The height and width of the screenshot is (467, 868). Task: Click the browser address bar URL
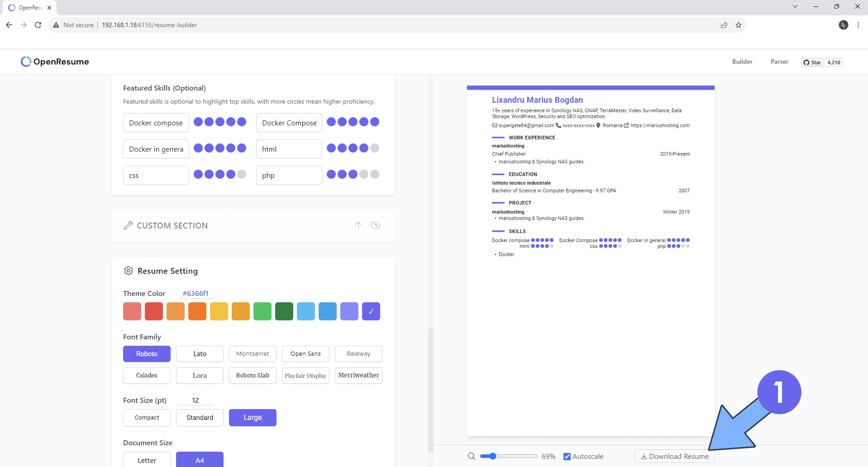point(149,25)
